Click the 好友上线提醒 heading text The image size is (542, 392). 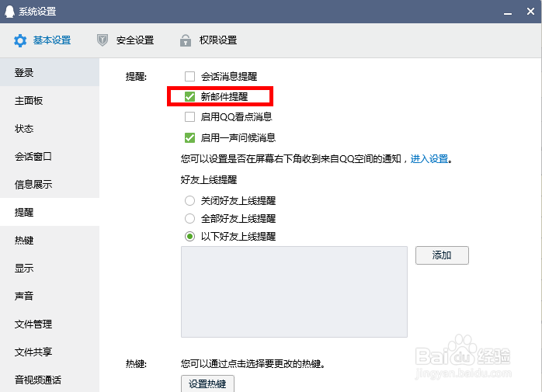pyautogui.click(x=209, y=180)
